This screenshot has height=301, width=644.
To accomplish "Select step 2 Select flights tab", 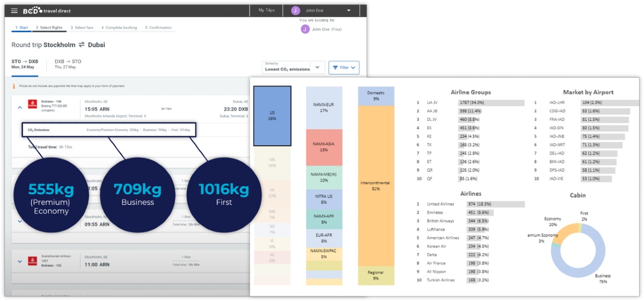I will click(x=49, y=27).
